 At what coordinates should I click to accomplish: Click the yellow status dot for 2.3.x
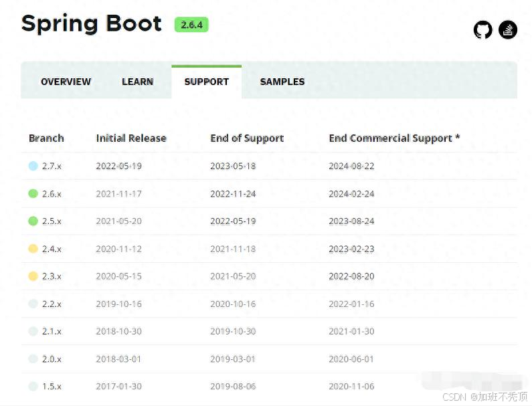[x=33, y=276]
